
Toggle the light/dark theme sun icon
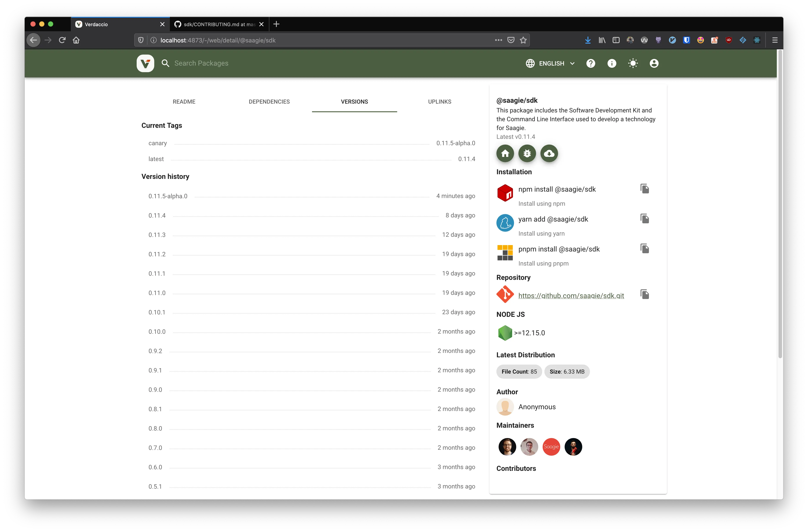click(633, 64)
